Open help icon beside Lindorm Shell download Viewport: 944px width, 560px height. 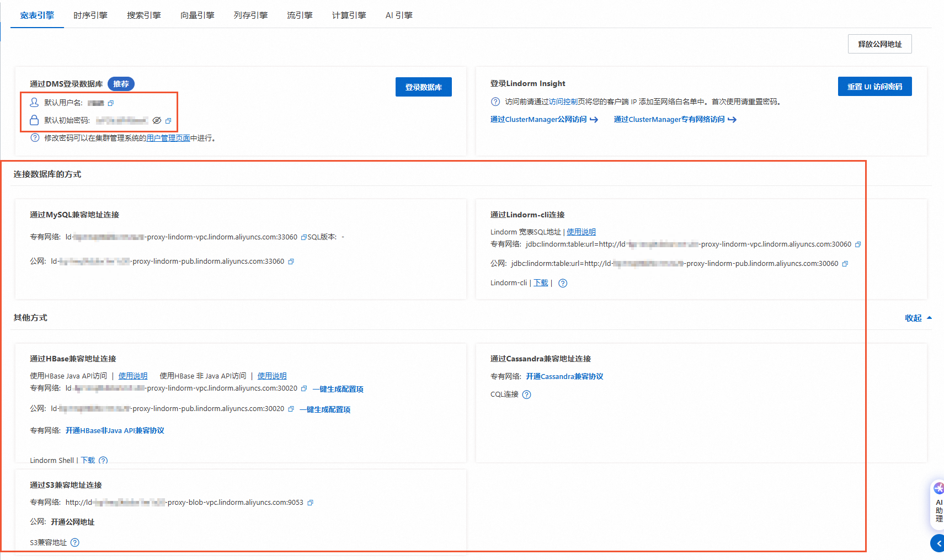pyautogui.click(x=103, y=461)
